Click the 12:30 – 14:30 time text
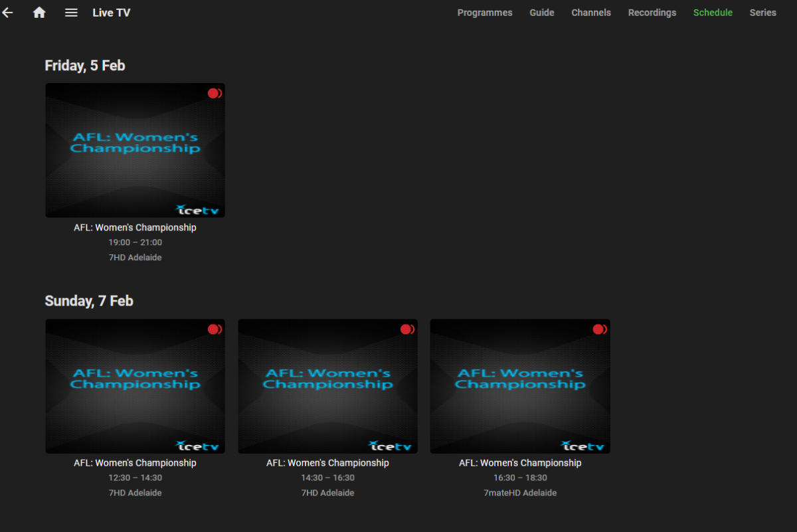Image resolution: width=797 pixels, height=532 pixels. [135, 478]
